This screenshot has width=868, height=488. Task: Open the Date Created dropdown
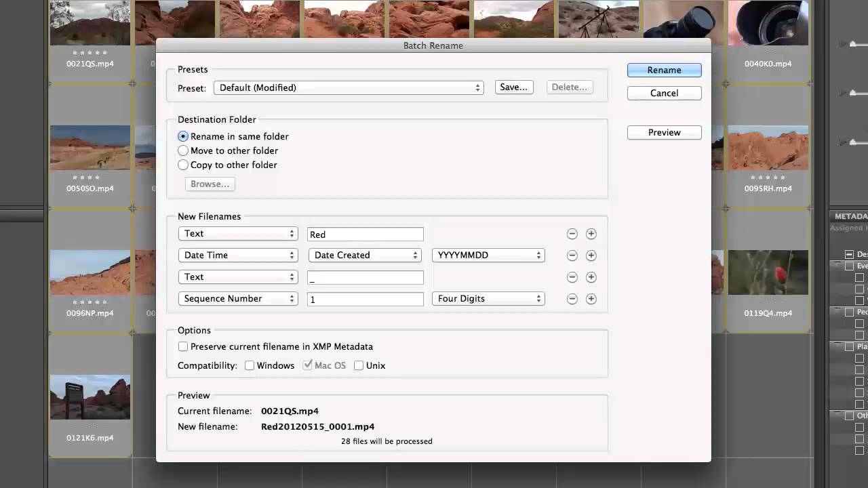point(365,256)
